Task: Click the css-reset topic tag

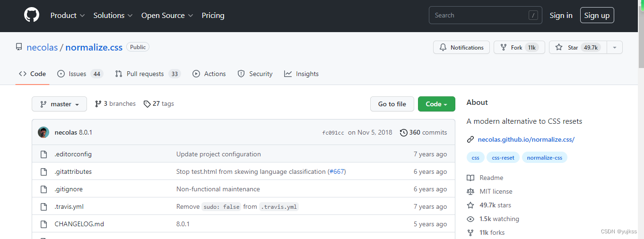Action: pos(503,158)
